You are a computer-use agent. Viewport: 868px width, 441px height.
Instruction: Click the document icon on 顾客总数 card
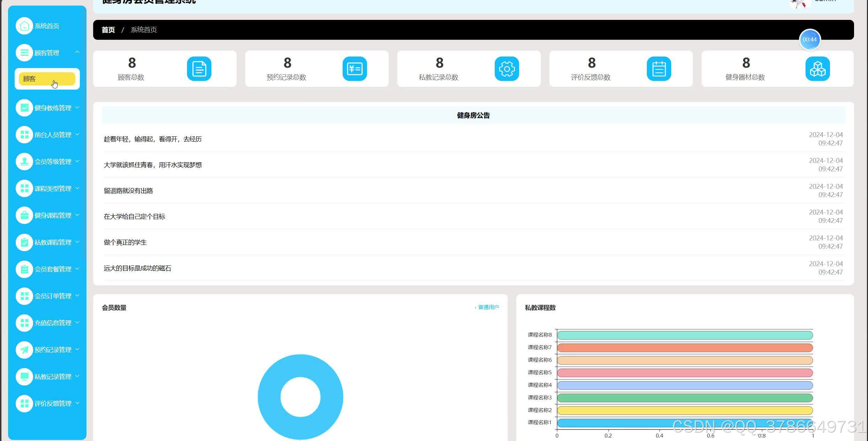199,69
